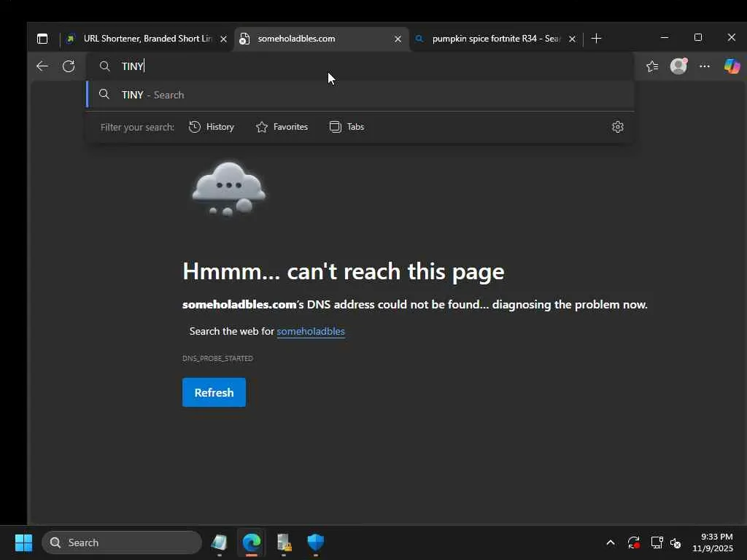Click the blue Refresh button
This screenshot has width=747, height=560.
coord(214,392)
